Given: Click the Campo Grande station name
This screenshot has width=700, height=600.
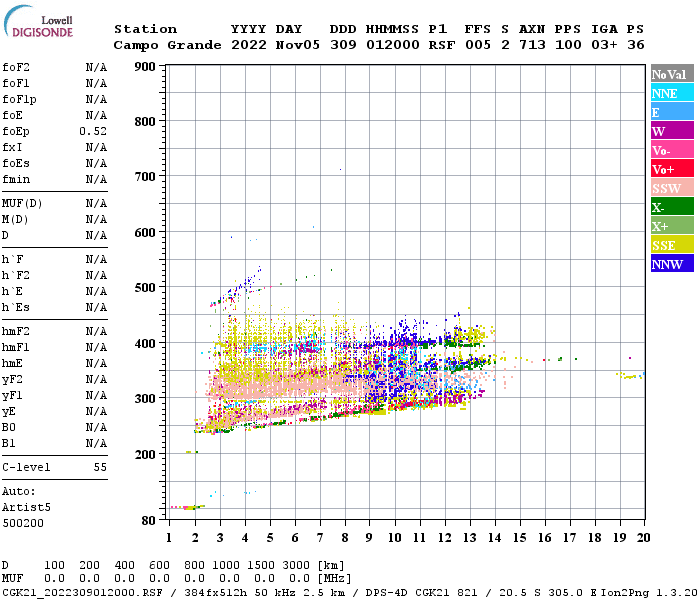Looking at the screenshot, I should pyautogui.click(x=167, y=46).
